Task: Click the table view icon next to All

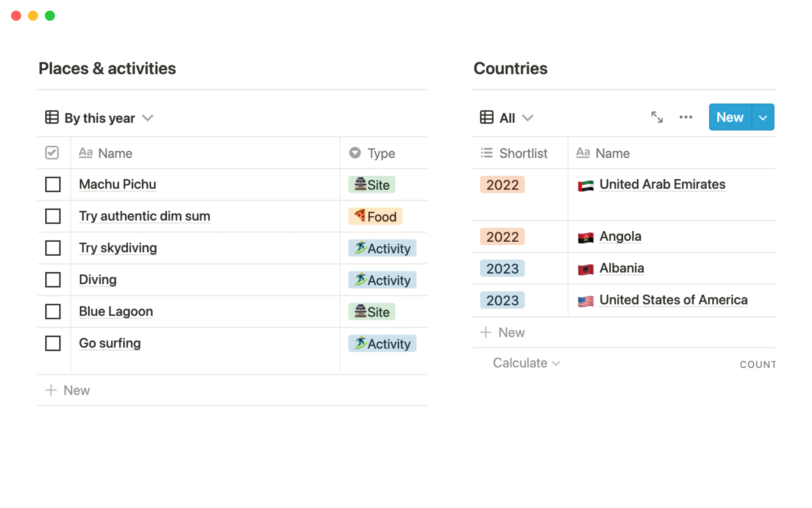Action: pos(486,117)
